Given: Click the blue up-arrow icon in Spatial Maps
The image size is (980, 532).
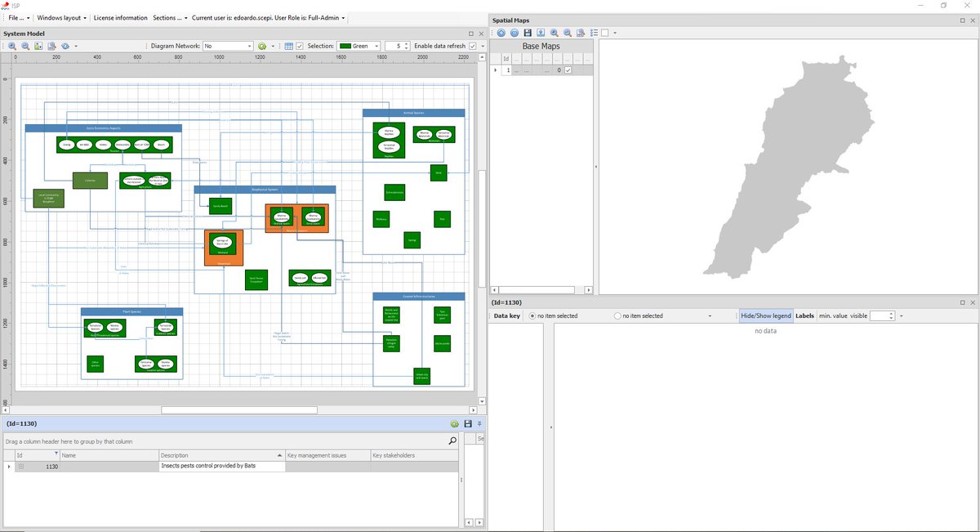Looking at the screenshot, I should coord(501,33).
